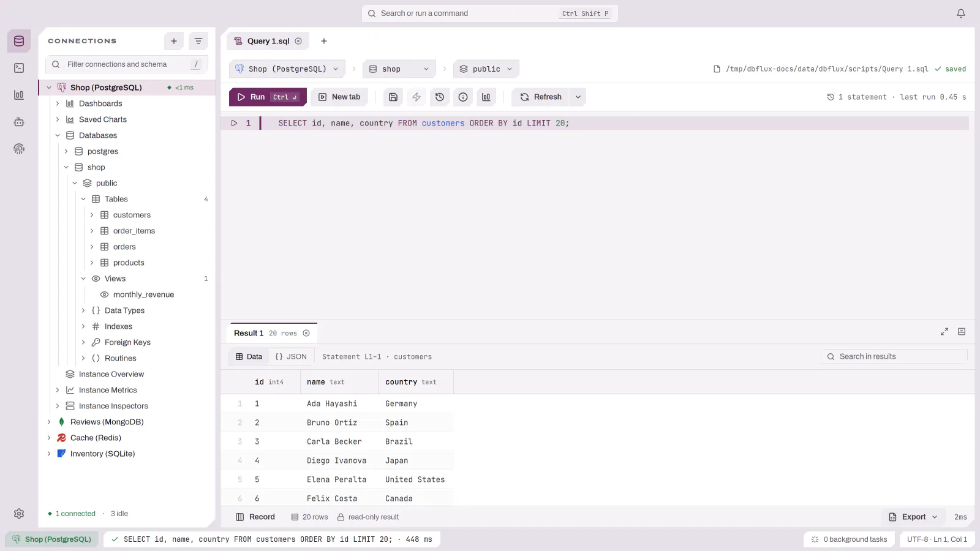Viewport: 980px width, 551px height.
Task: Open the Refresh options dropdown arrow
Action: (578, 97)
